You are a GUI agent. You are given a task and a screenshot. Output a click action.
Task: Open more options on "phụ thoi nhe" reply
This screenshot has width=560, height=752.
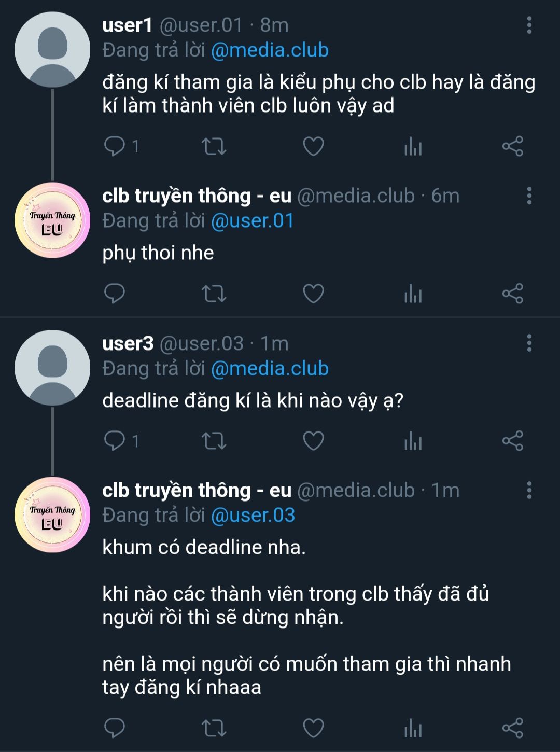click(x=529, y=196)
